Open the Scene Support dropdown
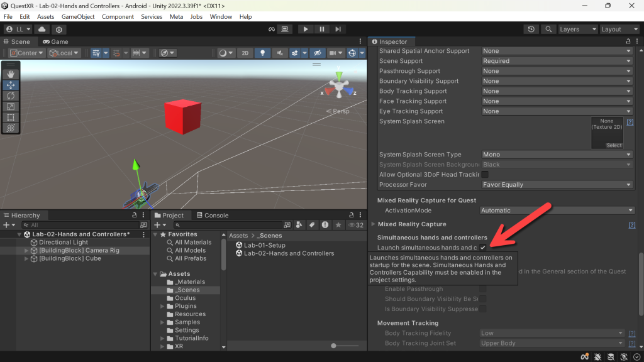This screenshot has height=362, width=644. 557,61
